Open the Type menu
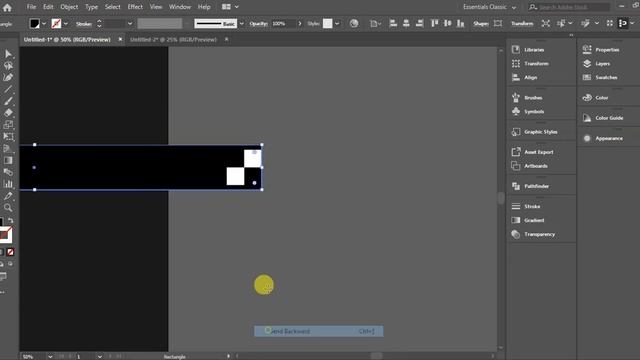The height and width of the screenshot is (360, 640). (x=91, y=7)
